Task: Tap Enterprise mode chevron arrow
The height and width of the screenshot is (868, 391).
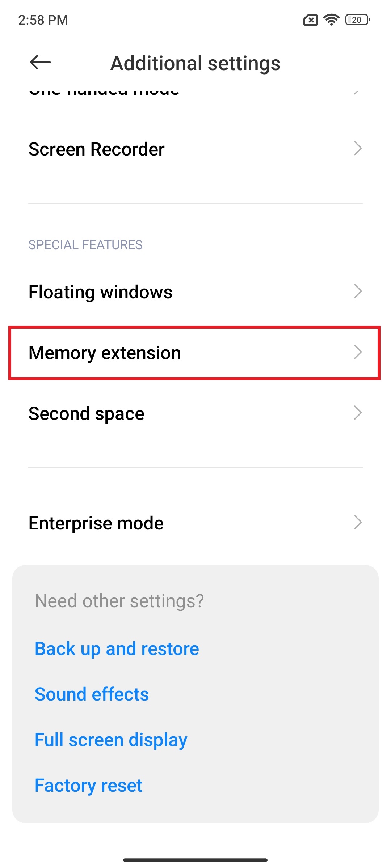Action: click(358, 523)
